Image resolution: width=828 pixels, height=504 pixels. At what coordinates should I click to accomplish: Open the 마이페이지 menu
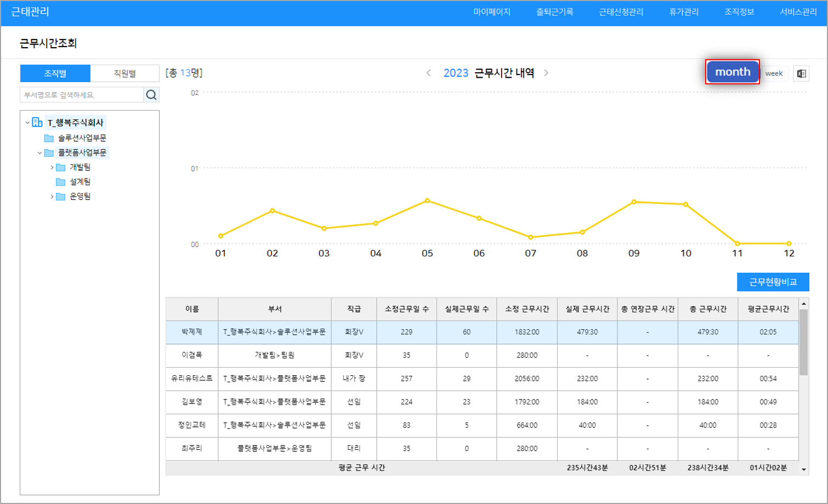point(492,12)
